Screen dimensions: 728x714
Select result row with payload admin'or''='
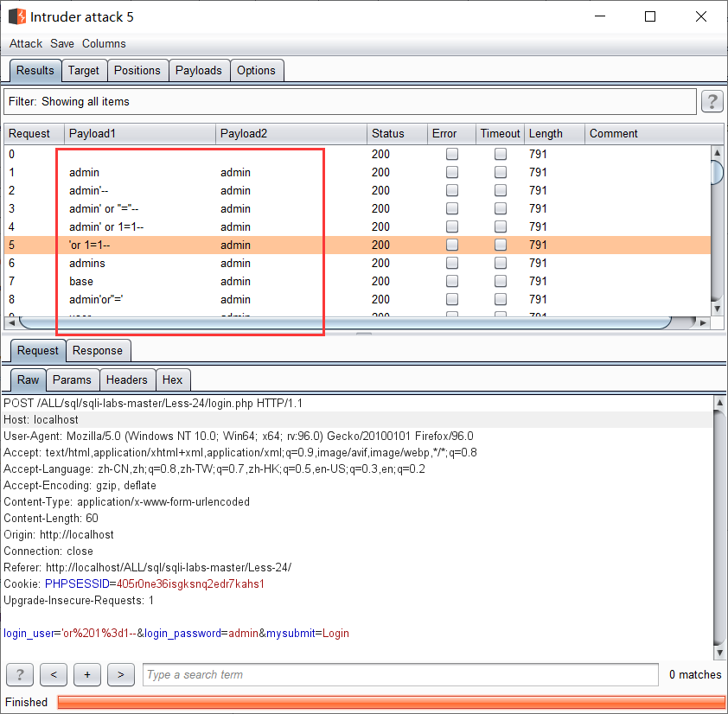click(357, 299)
